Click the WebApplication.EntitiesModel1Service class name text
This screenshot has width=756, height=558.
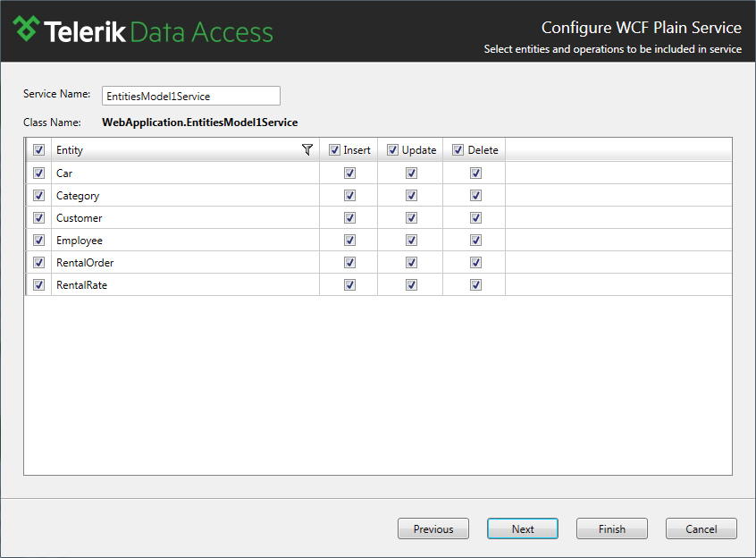[x=199, y=123]
